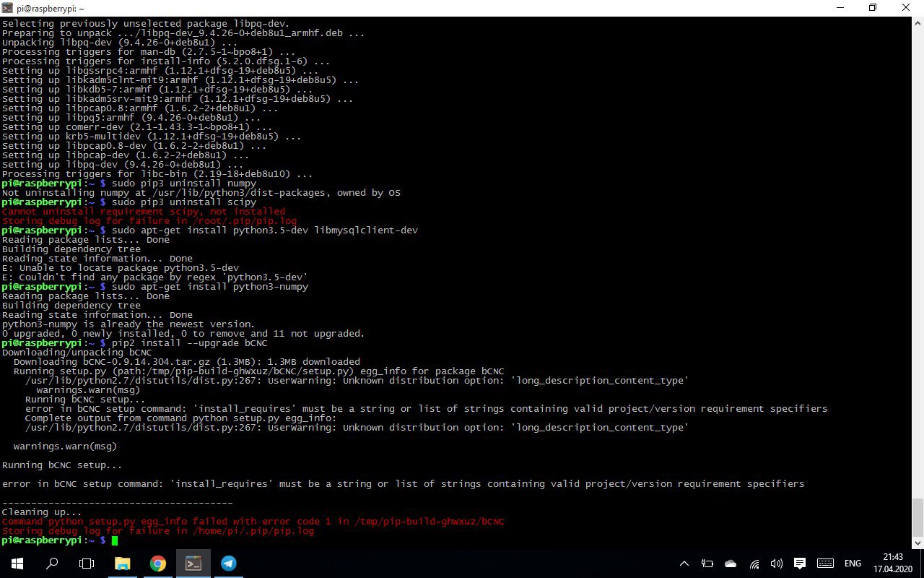Open the Action Center notifications icon

pyautogui.click(x=800, y=564)
